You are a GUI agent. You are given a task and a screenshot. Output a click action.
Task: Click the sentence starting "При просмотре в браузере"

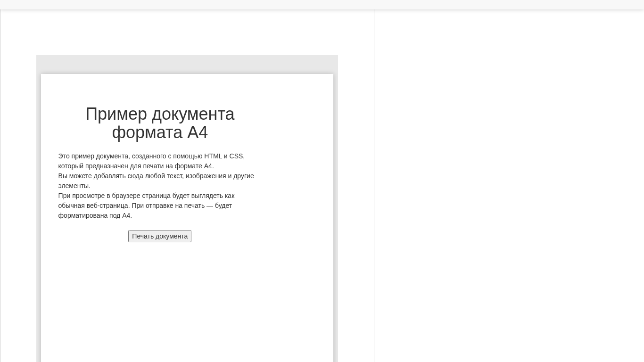tap(146, 206)
